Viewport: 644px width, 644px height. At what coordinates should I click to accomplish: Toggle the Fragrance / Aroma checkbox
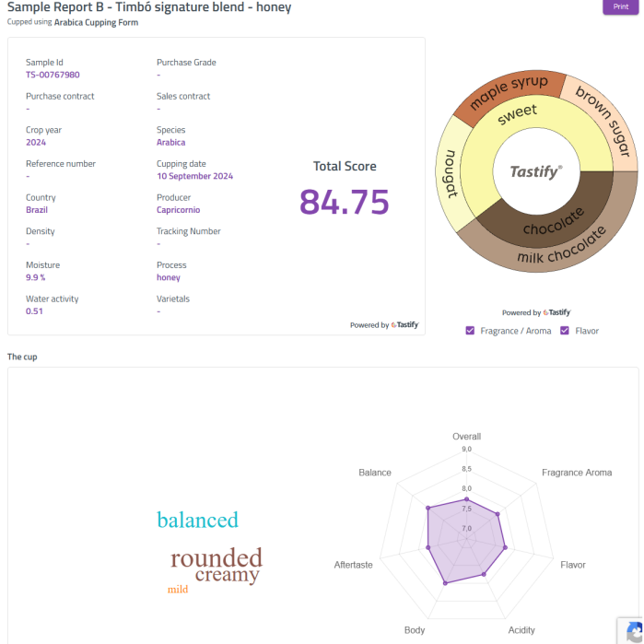[471, 331]
